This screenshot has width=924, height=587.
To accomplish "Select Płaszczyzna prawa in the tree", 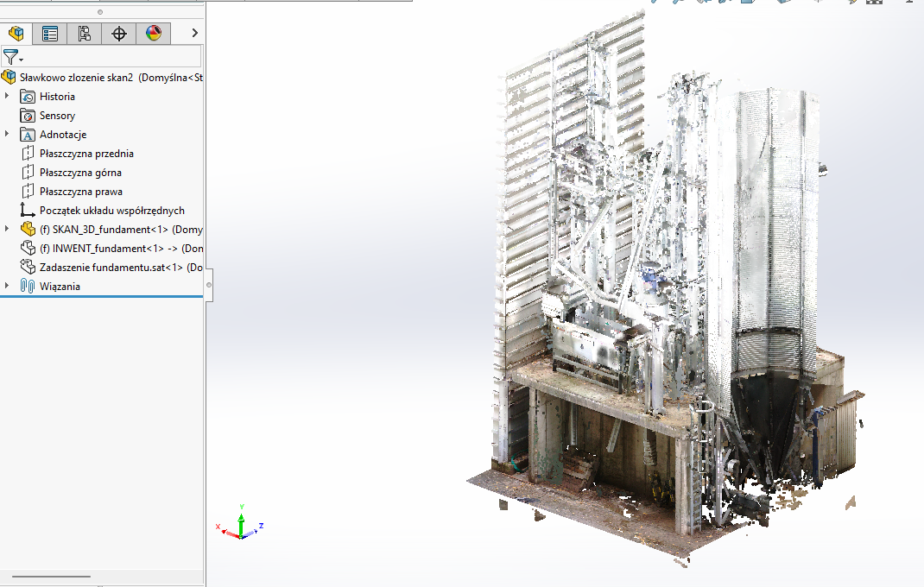I will (81, 192).
